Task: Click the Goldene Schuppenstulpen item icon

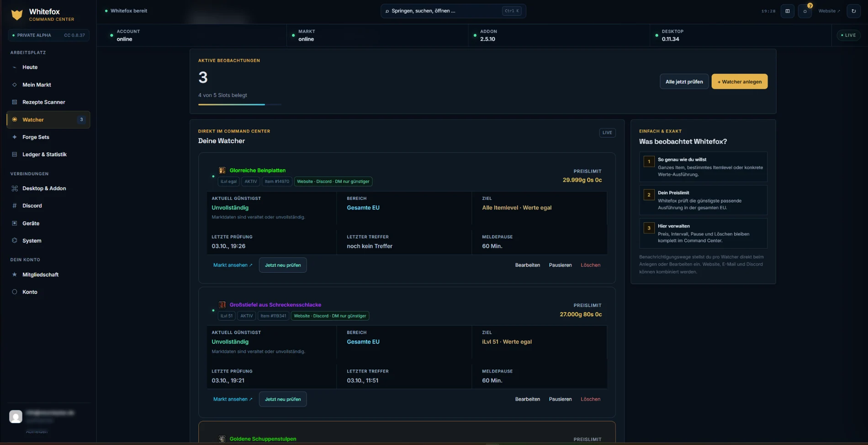Action: coord(222,439)
